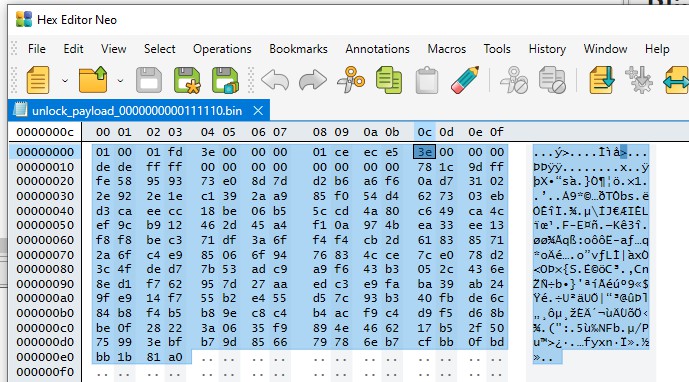The width and height of the screenshot is (689, 382).
Task: Click byte fd in row 00000000
Action: 175,152
